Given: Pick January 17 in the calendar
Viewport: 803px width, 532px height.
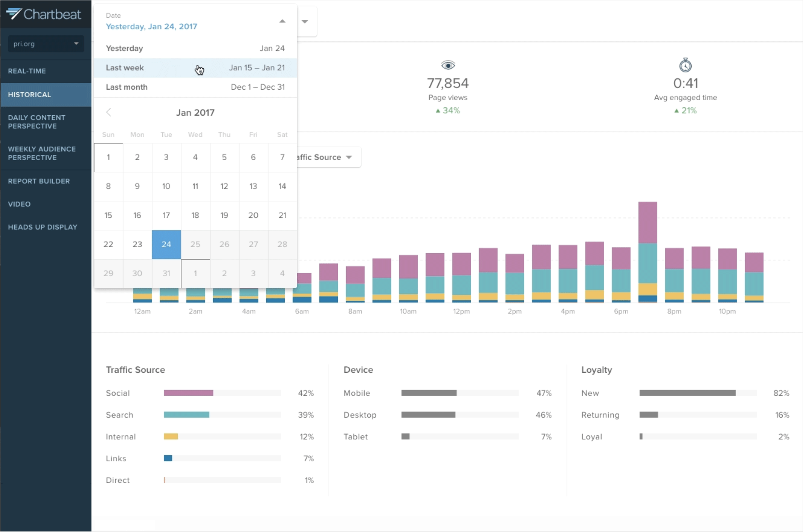Looking at the screenshot, I should click(x=166, y=215).
